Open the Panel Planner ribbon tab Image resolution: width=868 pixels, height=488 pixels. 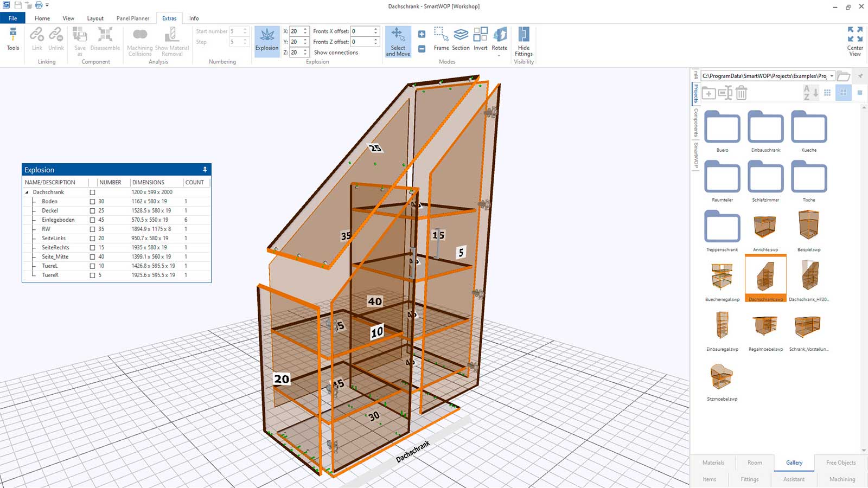click(132, 18)
